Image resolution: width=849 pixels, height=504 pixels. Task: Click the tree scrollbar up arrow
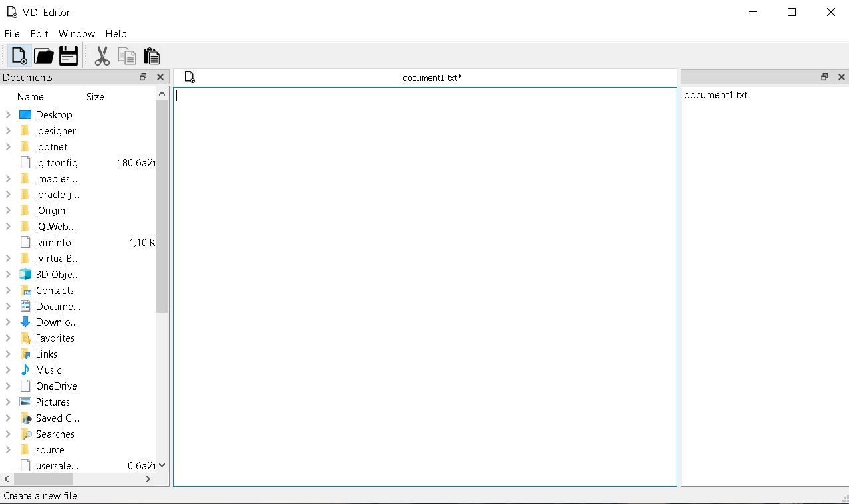pos(162,94)
